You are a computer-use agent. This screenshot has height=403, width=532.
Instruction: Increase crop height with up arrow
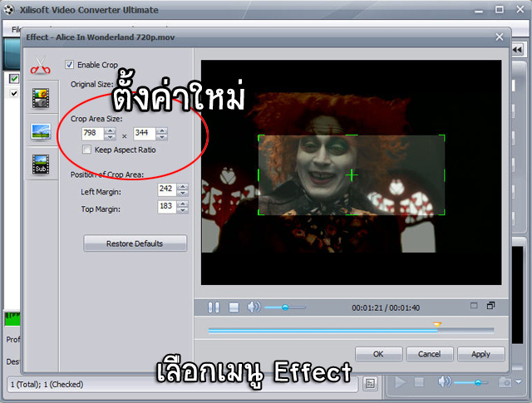point(162,130)
